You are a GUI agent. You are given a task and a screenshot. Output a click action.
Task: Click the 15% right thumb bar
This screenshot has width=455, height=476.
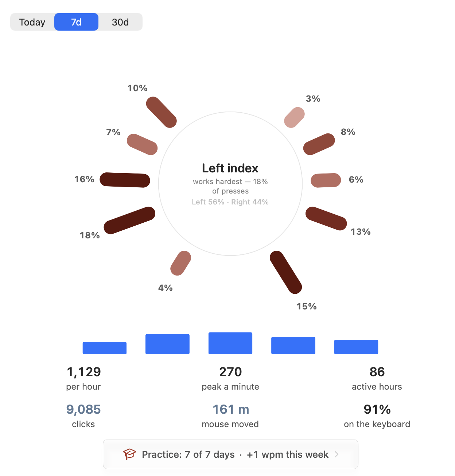pos(286,272)
